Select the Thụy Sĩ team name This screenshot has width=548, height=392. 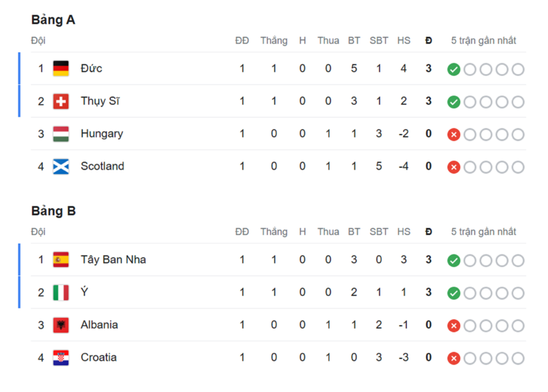[x=100, y=101]
